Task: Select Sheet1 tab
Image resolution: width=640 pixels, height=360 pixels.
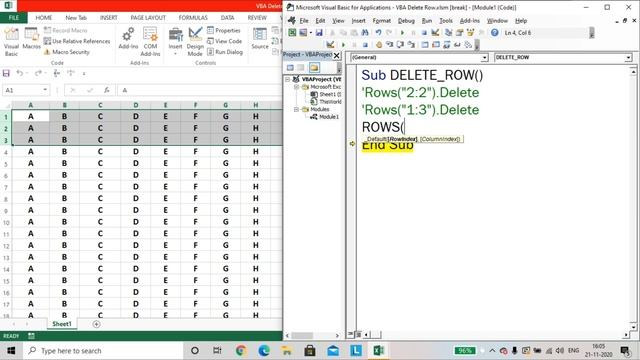Action: (62, 324)
